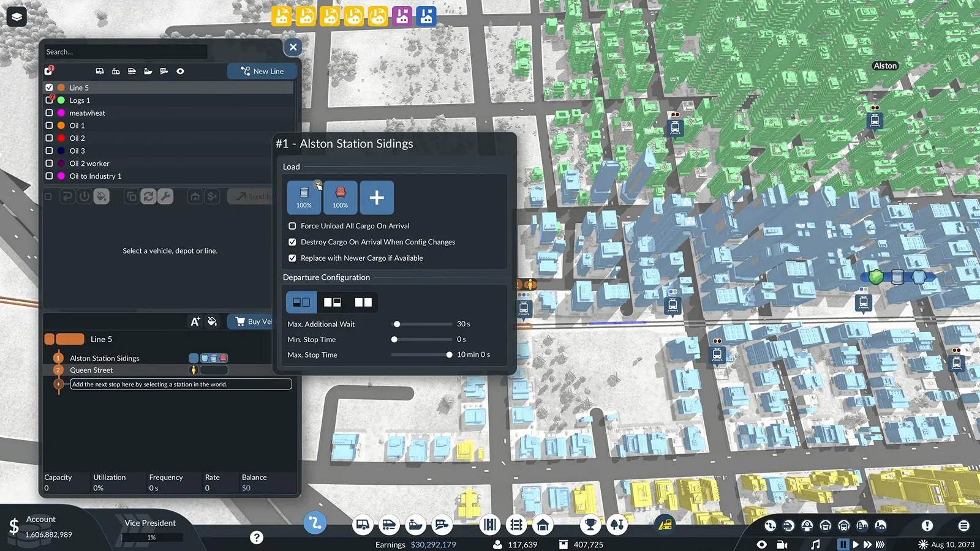Click the rename line A+ icon
Image resolution: width=980 pixels, height=551 pixels.
tap(195, 321)
